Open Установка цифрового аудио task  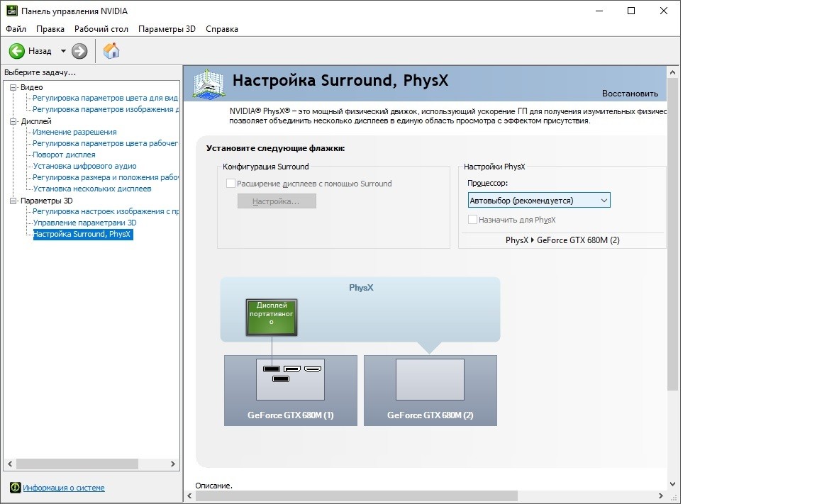click(x=84, y=166)
